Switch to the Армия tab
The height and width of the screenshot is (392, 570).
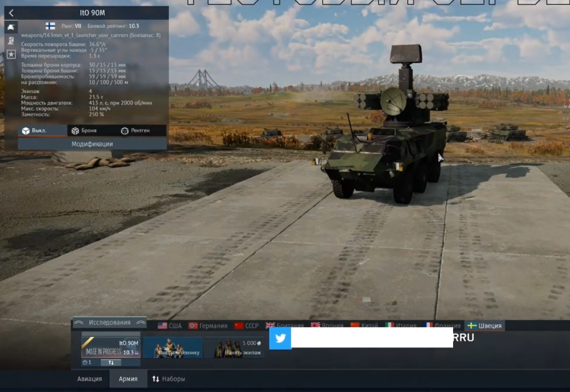coord(128,379)
